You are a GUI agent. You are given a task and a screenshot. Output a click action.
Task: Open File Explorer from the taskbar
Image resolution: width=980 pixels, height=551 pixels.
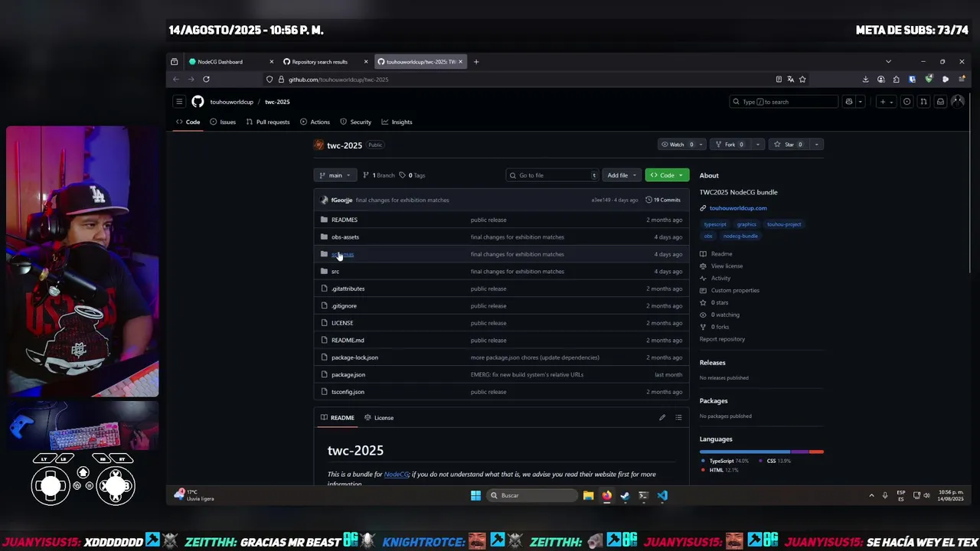pos(588,495)
